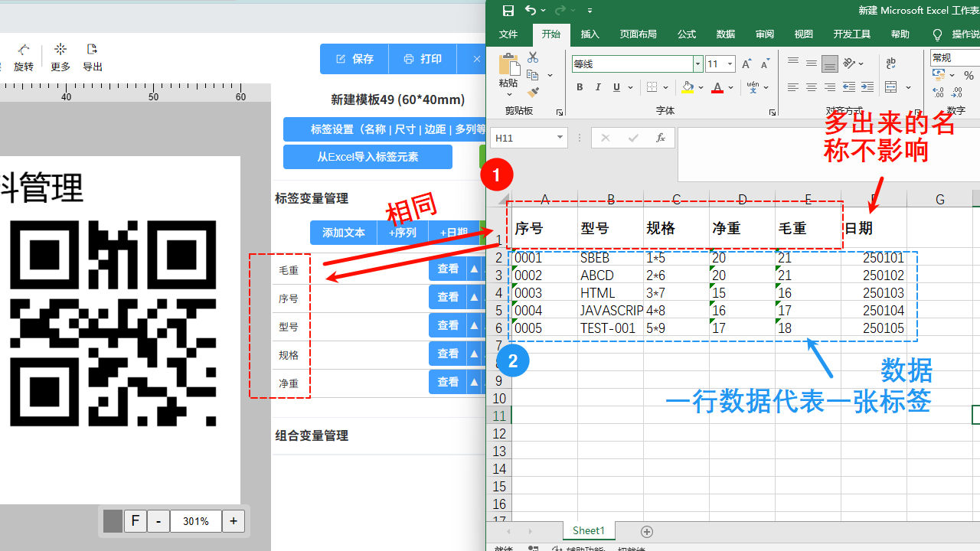Toggle Middle Align in the alignment group
The image size is (980, 551).
click(812, 64)
